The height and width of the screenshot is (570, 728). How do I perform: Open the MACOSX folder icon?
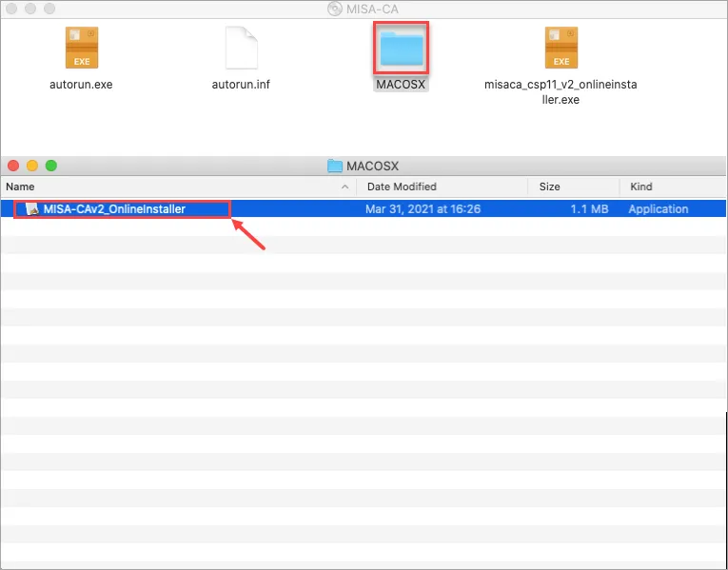401,48
